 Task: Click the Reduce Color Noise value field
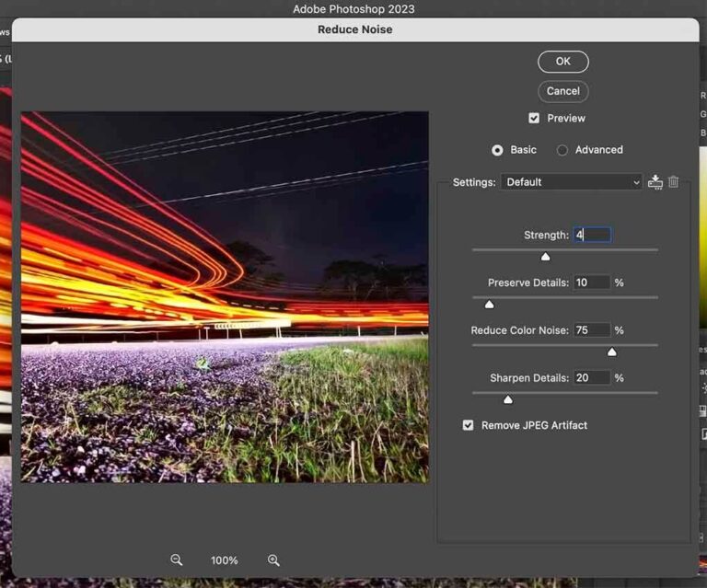[592, 329]
